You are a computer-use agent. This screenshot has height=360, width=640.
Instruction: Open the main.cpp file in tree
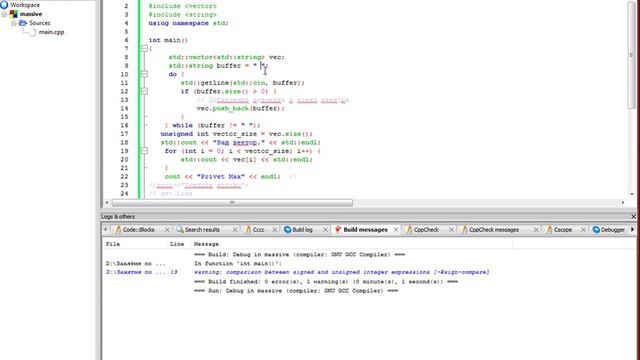point(51,32)
